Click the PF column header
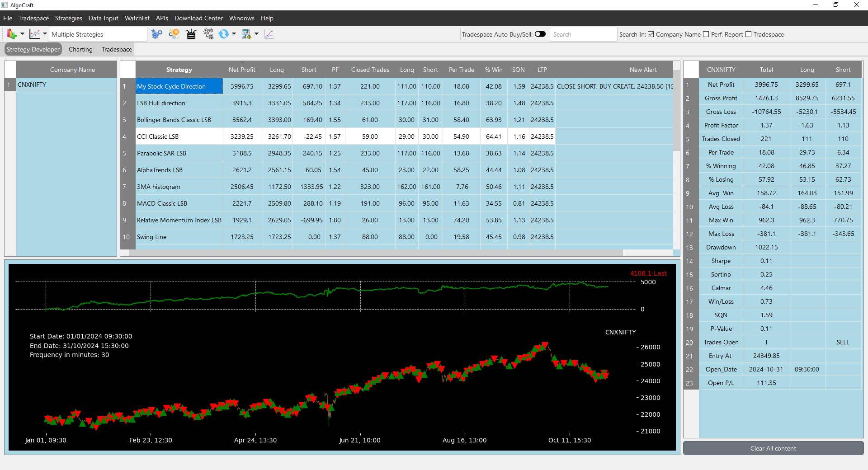Viewport: 868px width, 470px height. [335, 70]
